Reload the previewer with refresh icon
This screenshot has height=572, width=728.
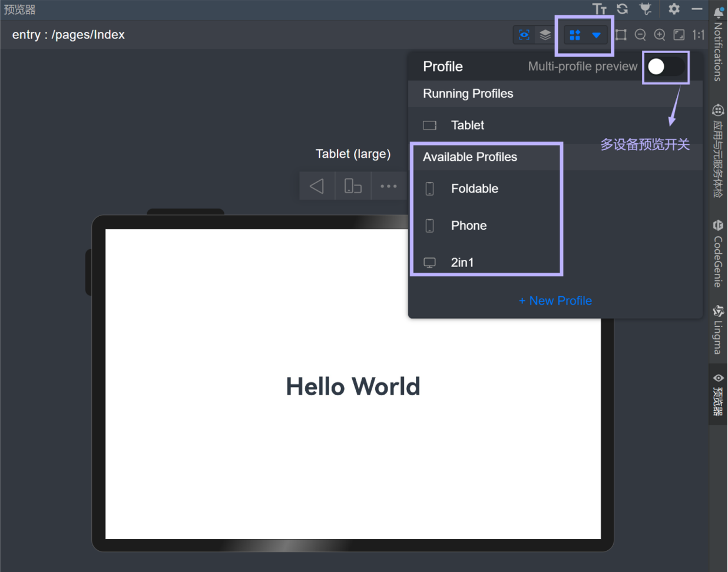click(x=623, y=9)
